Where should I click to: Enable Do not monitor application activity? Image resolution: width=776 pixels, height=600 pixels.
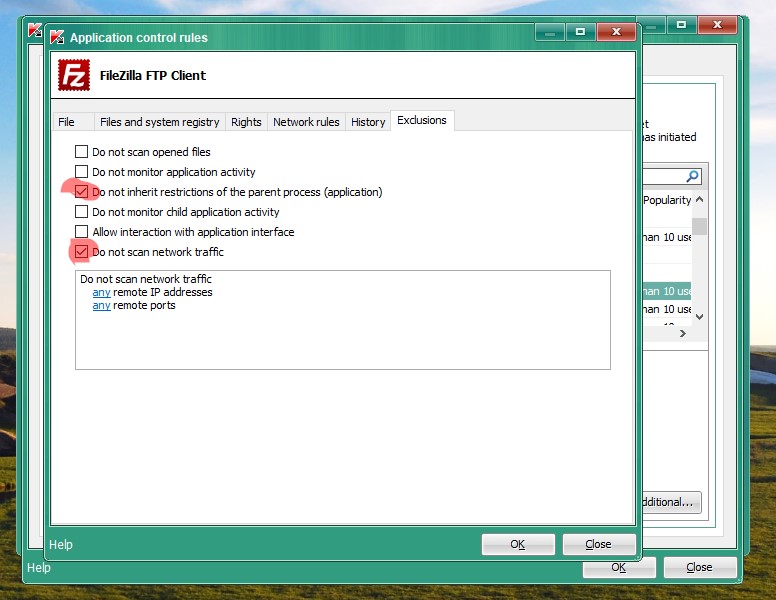click(81, 171)
